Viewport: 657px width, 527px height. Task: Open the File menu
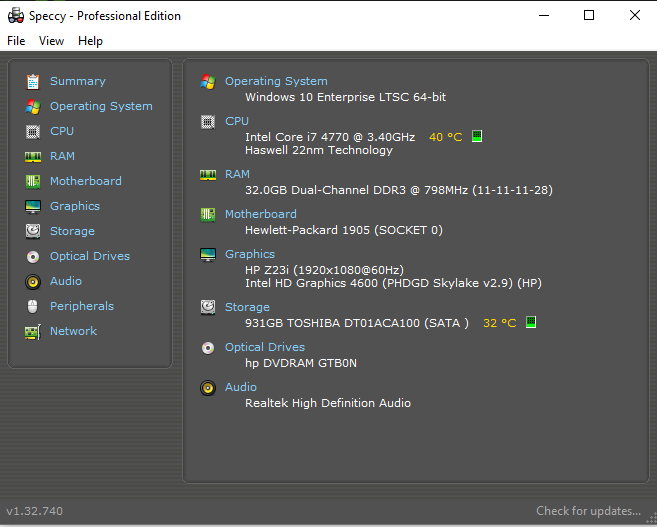(x=16, y=41)
